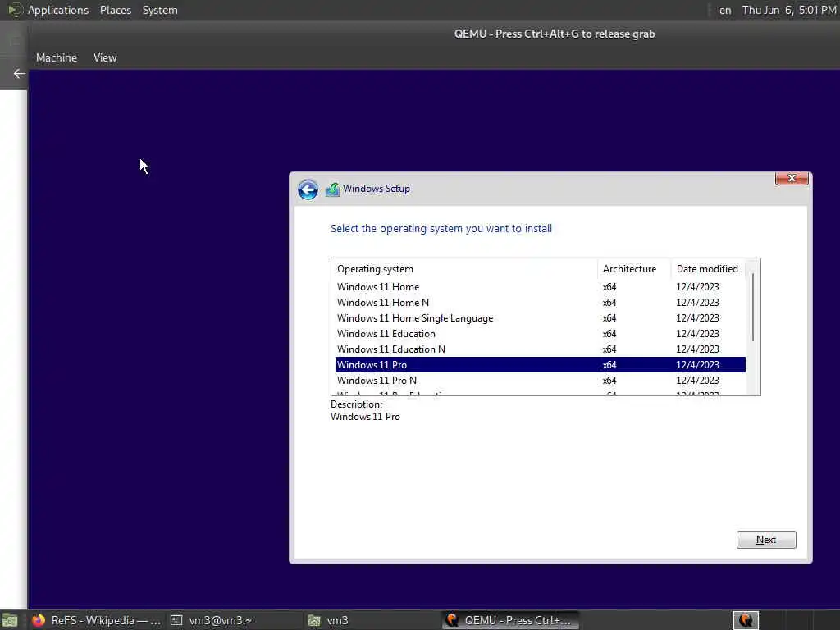Screen dimensions: 840x630
Task: Click the terminal icon in the taskbar
Action: click(x=176, y=620)
